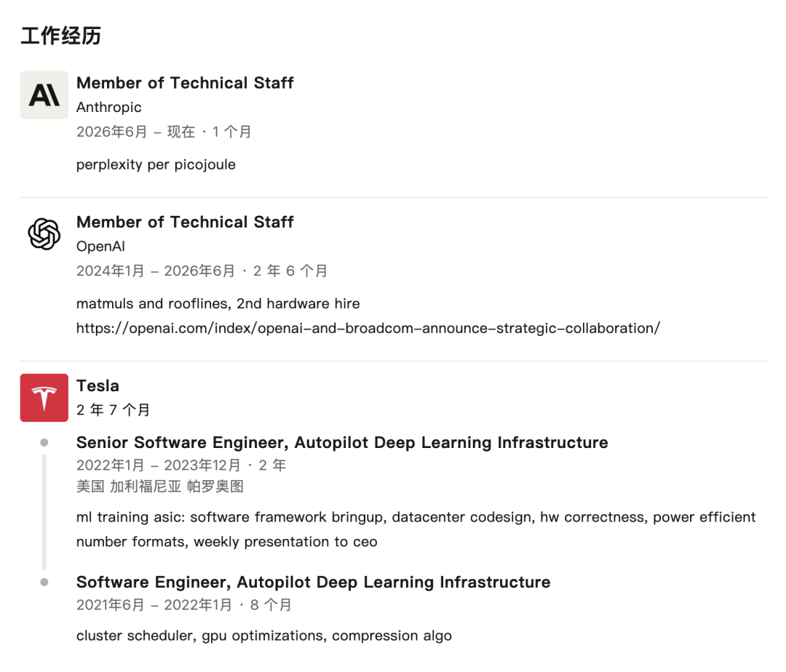
Task: Select the Software Engineer timeline dot
Action: (x=44, y=582)
